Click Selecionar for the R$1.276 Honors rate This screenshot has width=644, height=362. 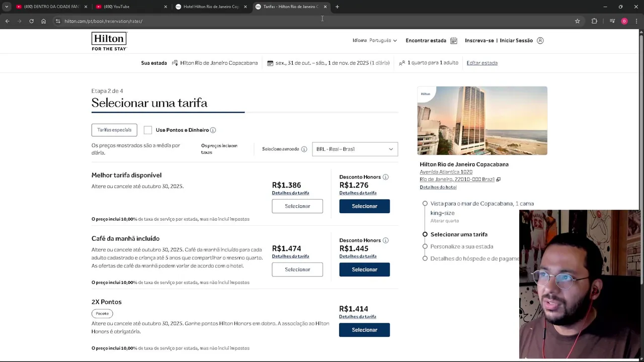[x=364, y=206]
